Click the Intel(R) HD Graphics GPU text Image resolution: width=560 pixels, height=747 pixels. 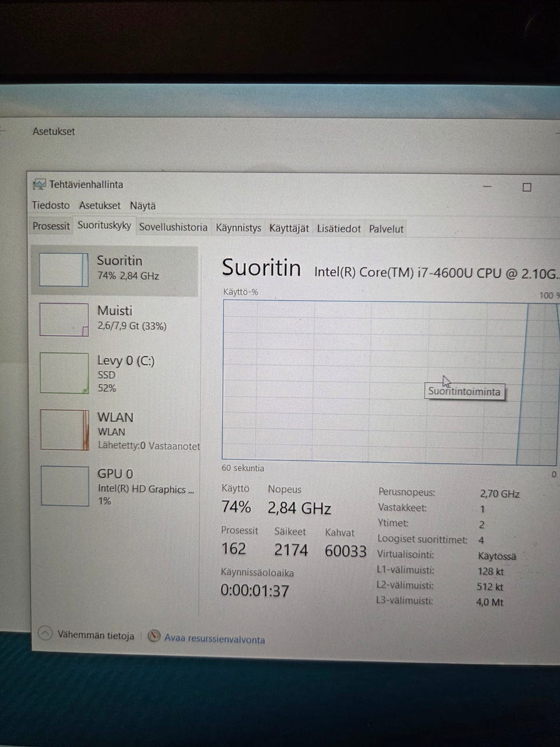[x=146, y=489]
